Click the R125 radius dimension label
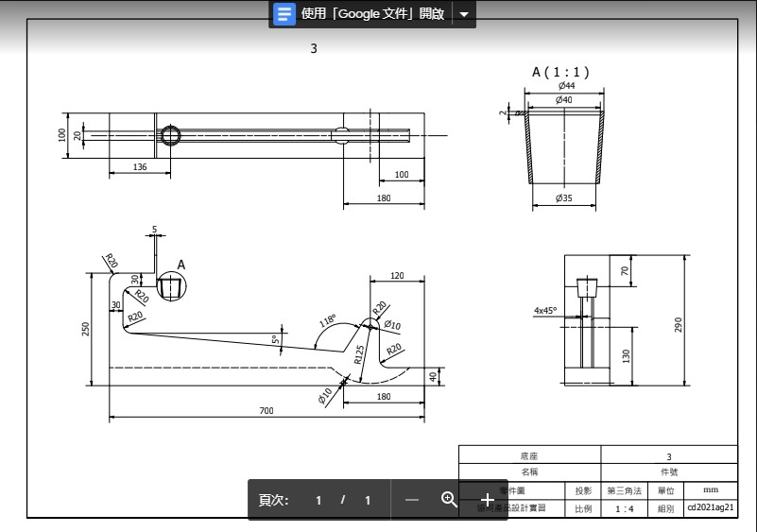This screenshot has width=757, height=532. tap(359, 353)
